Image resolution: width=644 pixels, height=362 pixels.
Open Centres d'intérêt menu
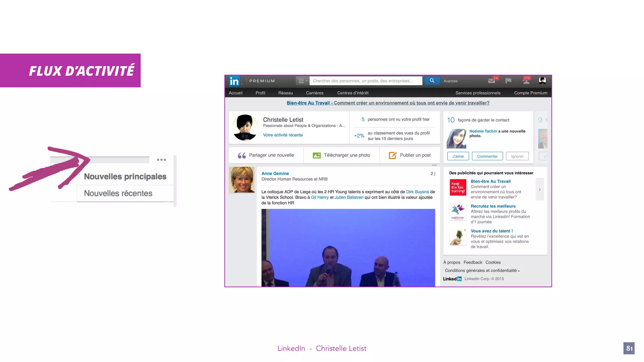point(353,93)
